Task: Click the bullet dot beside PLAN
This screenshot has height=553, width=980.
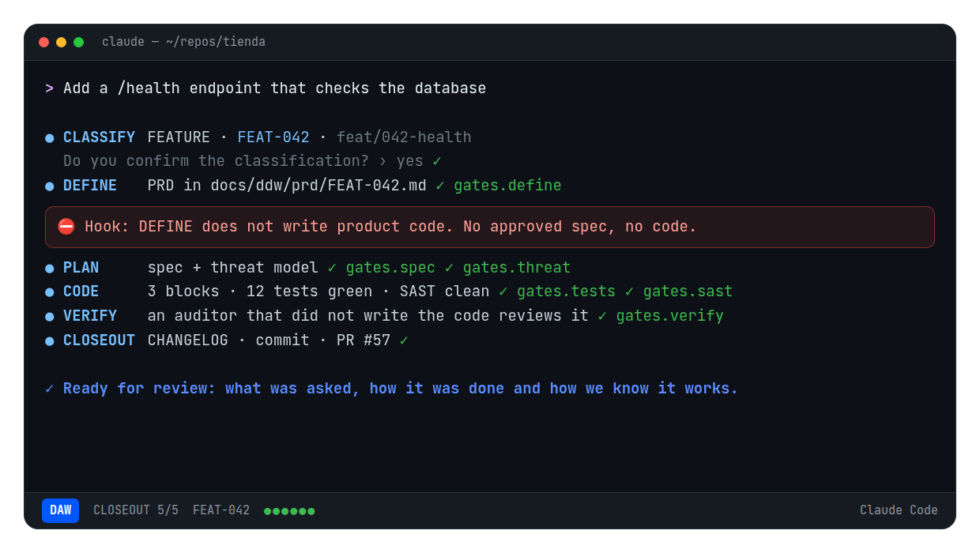Action: click(x=49, y=269)
